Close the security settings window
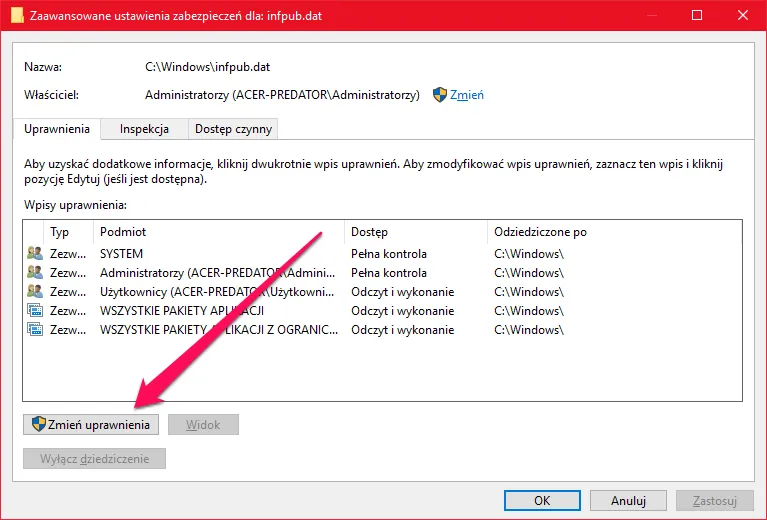Image resolution: width=767 pixels, height=520 pixels. 743,15
